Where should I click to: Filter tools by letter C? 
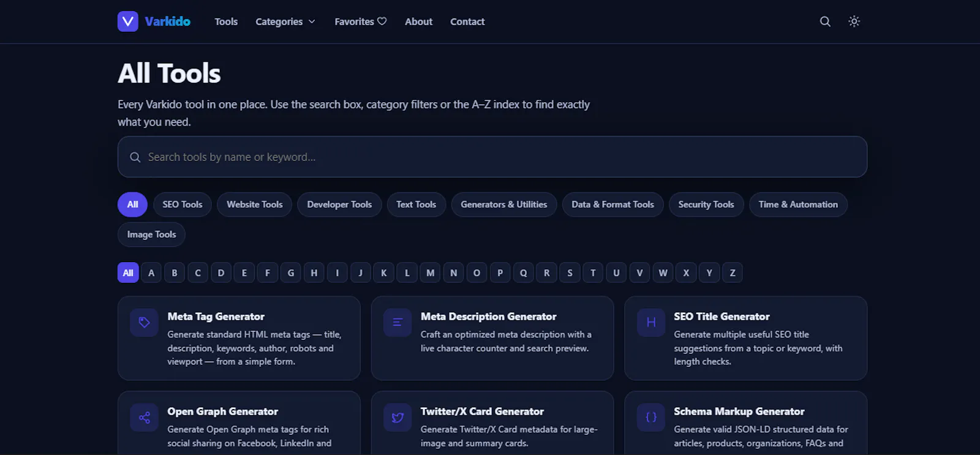click(198, 273)
